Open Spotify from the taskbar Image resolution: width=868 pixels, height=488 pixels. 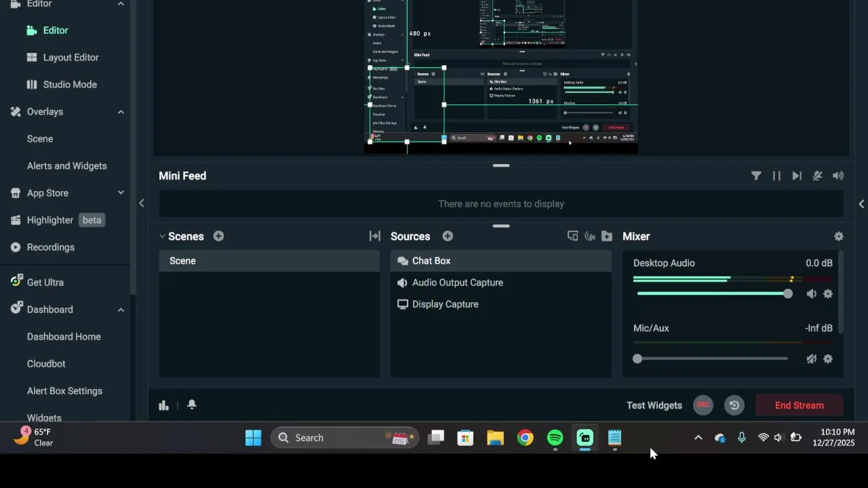click(555, 438)
